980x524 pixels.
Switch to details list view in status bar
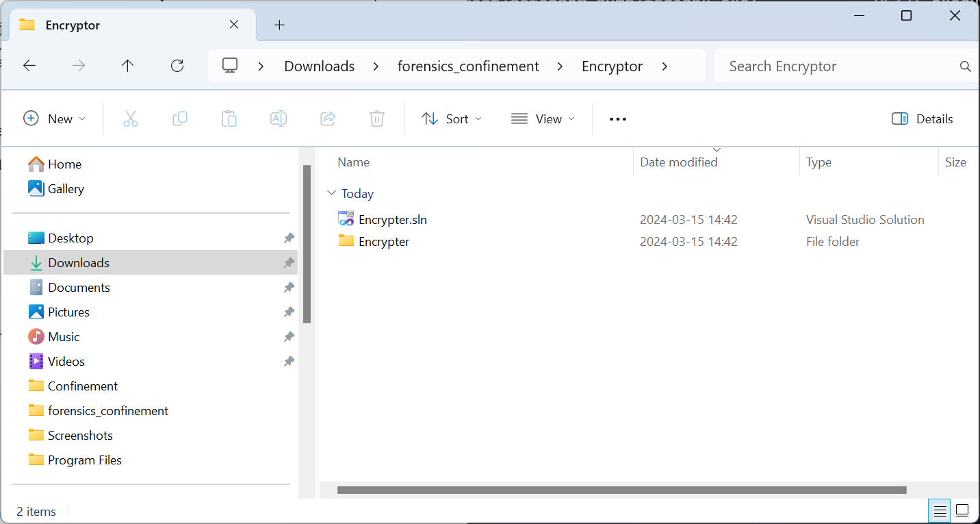tap(940, 510)
